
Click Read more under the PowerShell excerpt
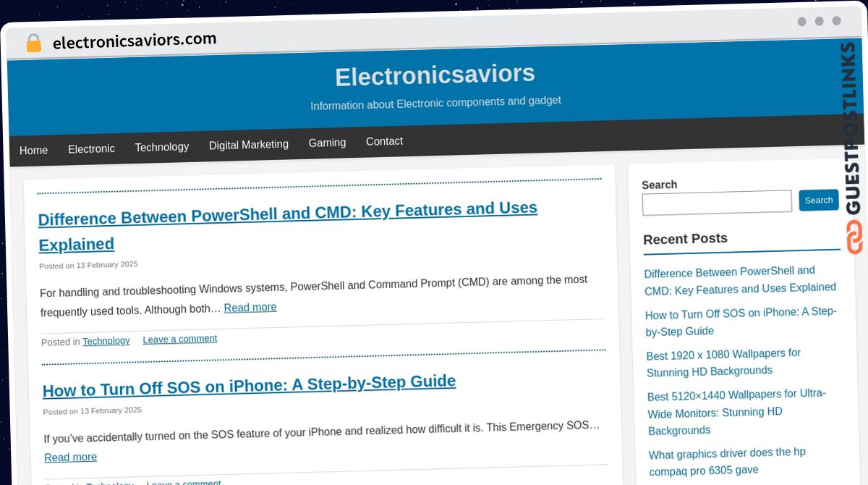(250, 308)
